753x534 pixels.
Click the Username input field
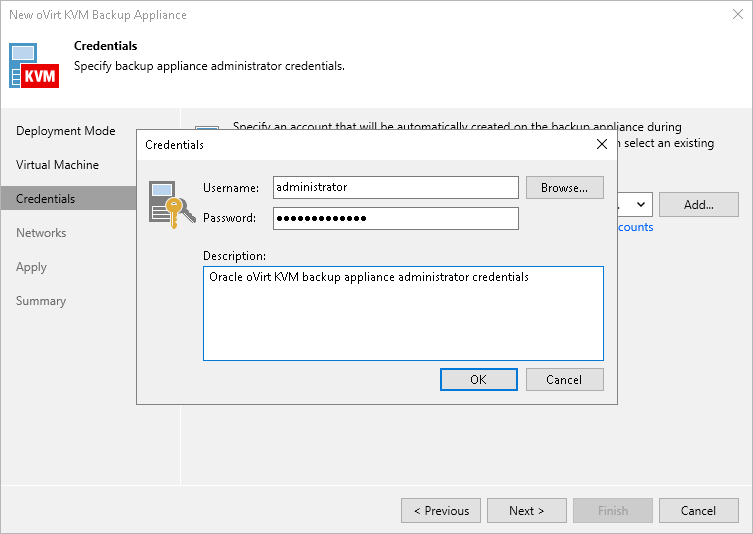(395, 187)
